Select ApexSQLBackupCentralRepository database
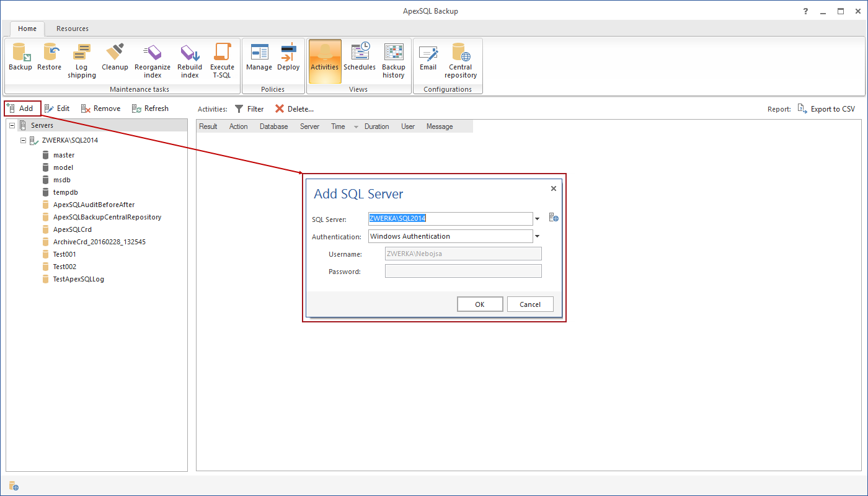The width and height of the screenshot is (868, 496). pos(107,217)
